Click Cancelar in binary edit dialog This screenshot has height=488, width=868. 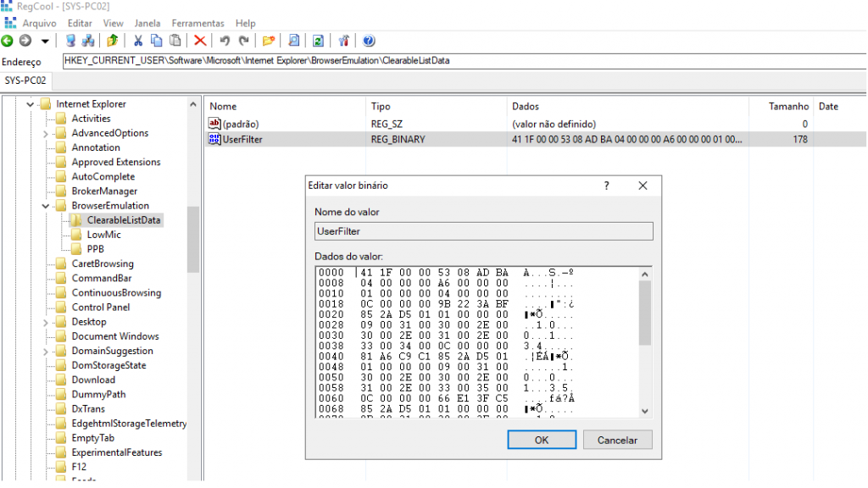617,440
